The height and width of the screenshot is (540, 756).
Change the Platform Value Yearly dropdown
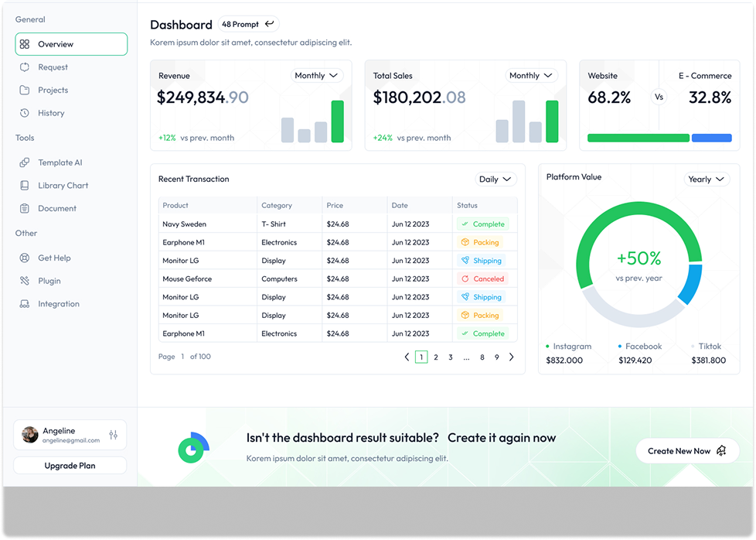[707, 179]
